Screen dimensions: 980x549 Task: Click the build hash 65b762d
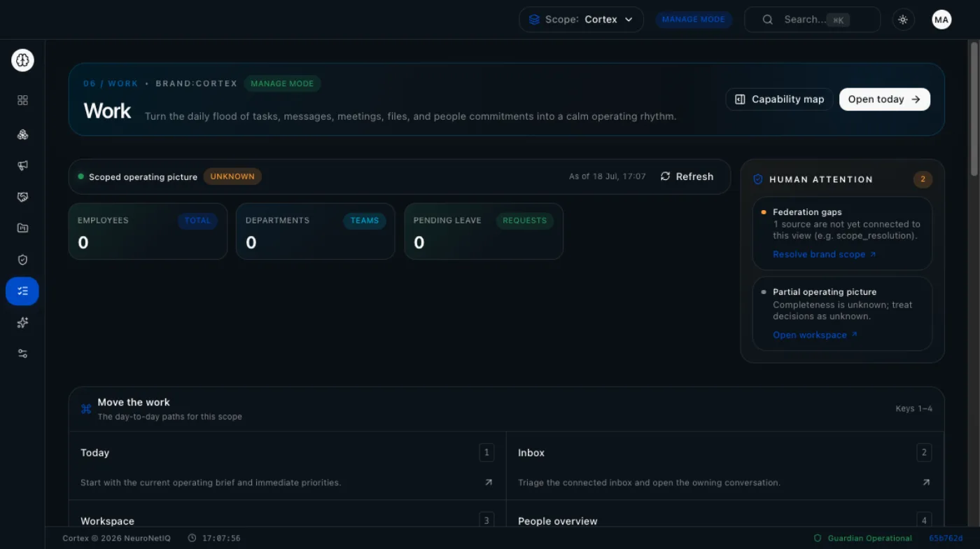pos(946,538)
